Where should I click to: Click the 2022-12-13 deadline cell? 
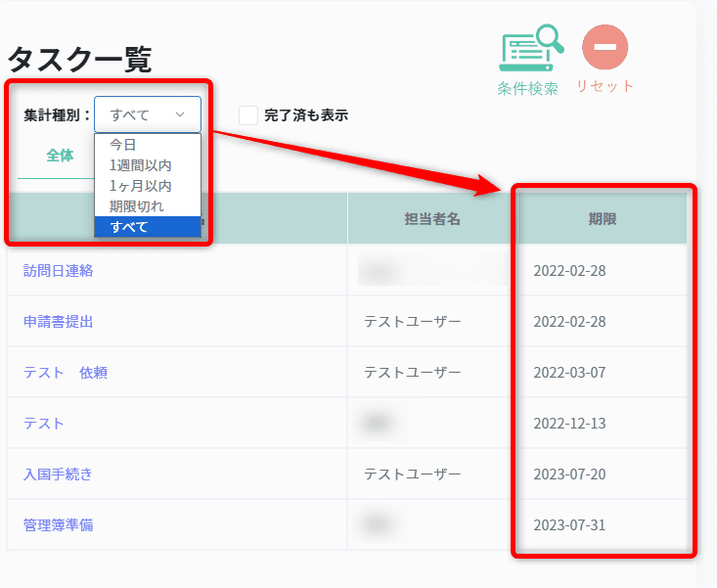click(x=569, y=423)
